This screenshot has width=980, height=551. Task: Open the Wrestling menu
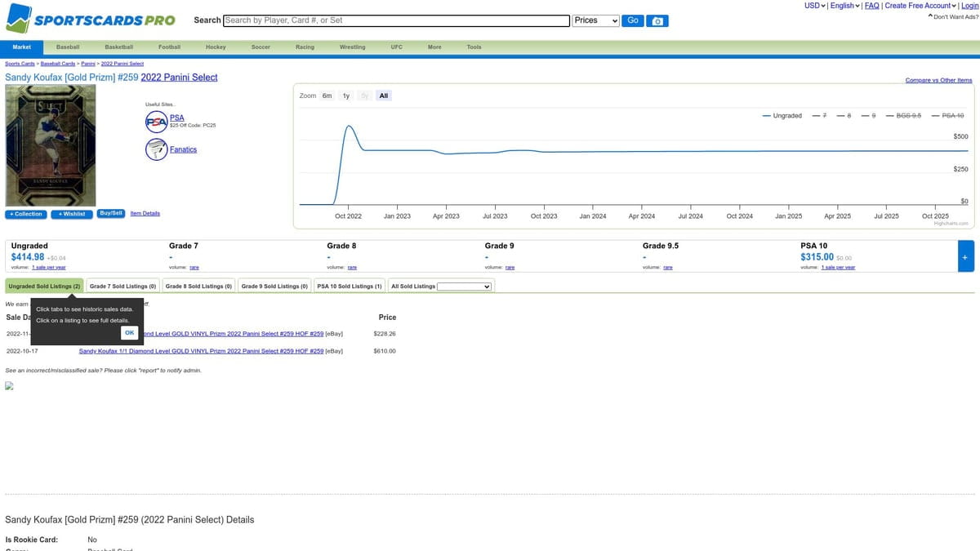353,47
